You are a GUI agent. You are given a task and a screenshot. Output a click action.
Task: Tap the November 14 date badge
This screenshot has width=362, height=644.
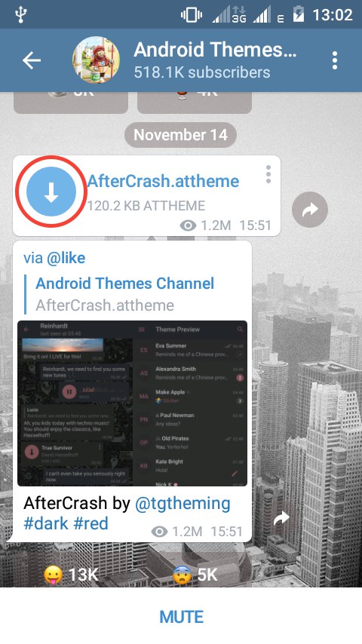(x=180, y=135)
